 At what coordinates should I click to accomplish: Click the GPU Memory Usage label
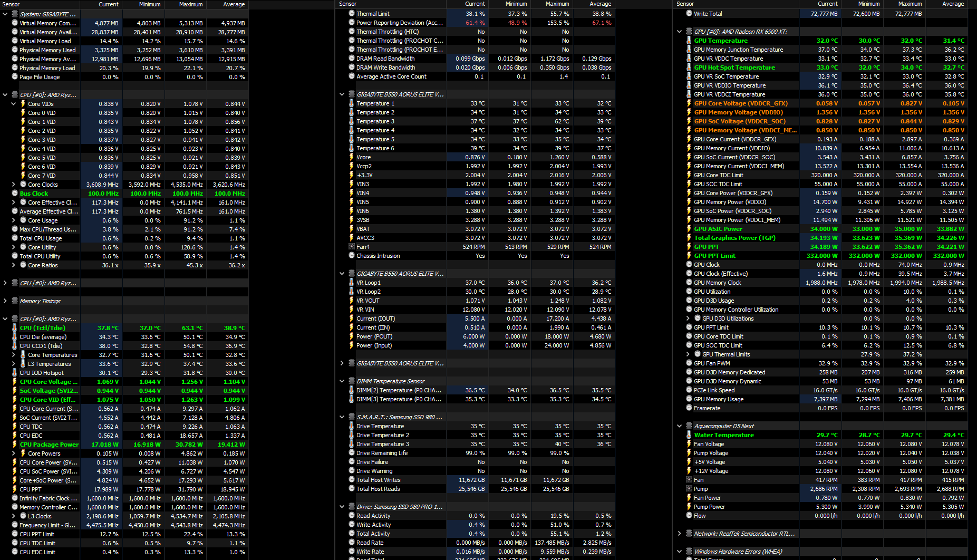tap(719, 399)
